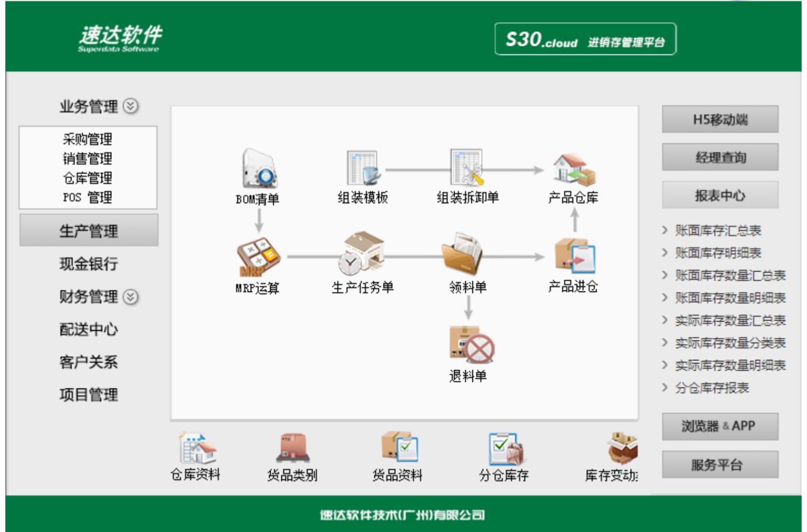This screenshot has width=807, height=532.
Task: Open 账面库存汇总表 report link
Action: tap(718, 231)
